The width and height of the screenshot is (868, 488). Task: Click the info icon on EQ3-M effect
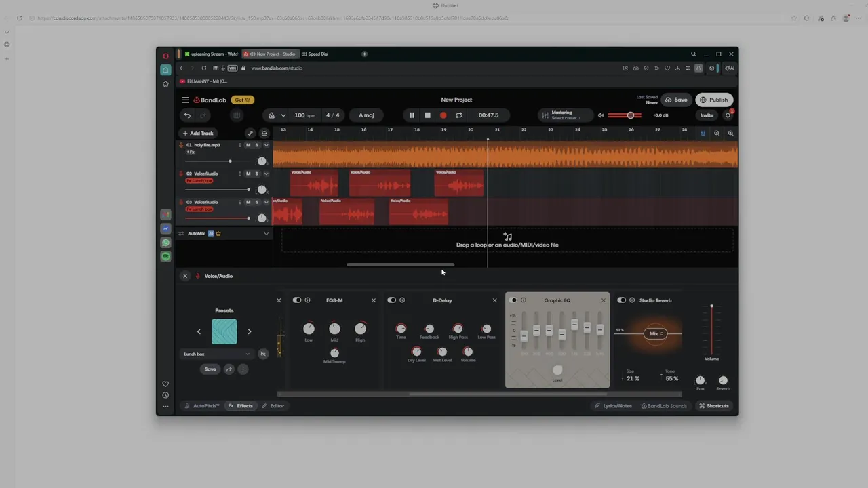point(307,300)
